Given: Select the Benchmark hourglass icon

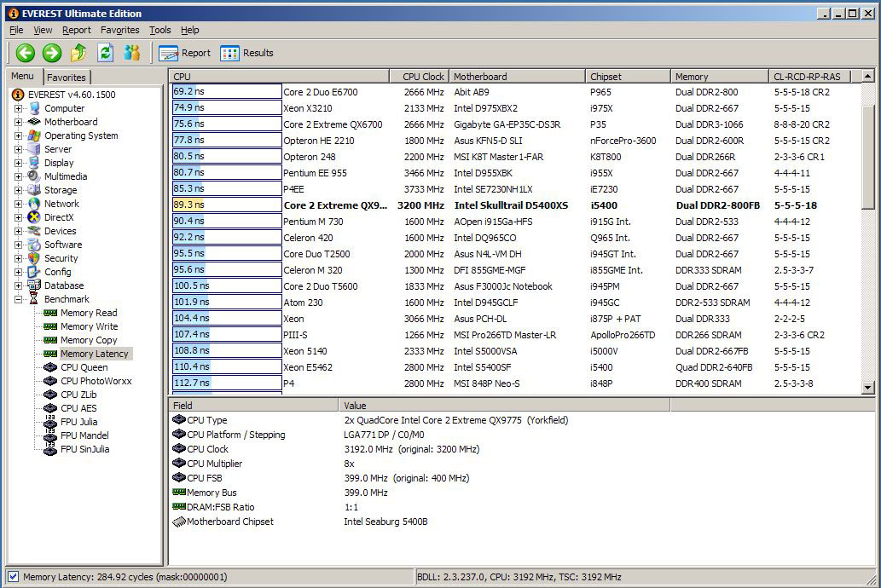Looking at the screenshot, I should tap(34, 299).
